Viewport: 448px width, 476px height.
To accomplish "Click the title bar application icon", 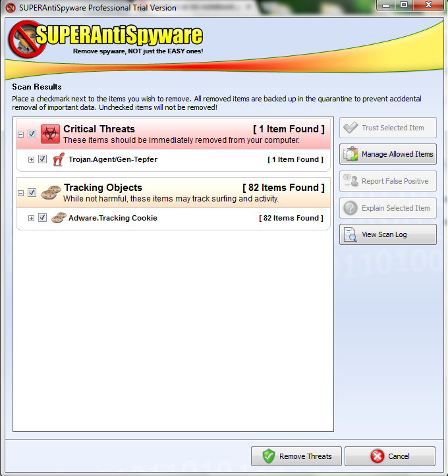I will tap(11, 8).
